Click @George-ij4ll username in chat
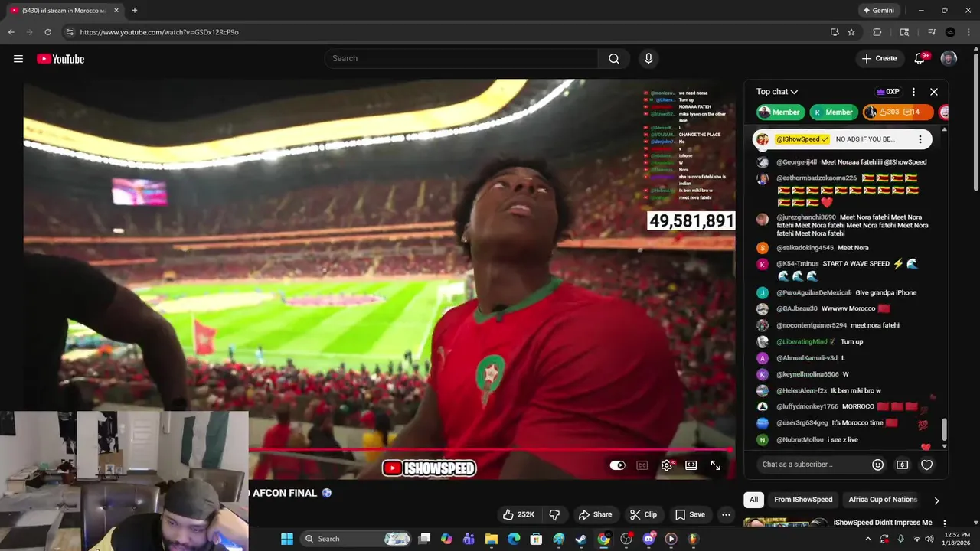This screenshot has height=551, width=980. tap(796, 162)
